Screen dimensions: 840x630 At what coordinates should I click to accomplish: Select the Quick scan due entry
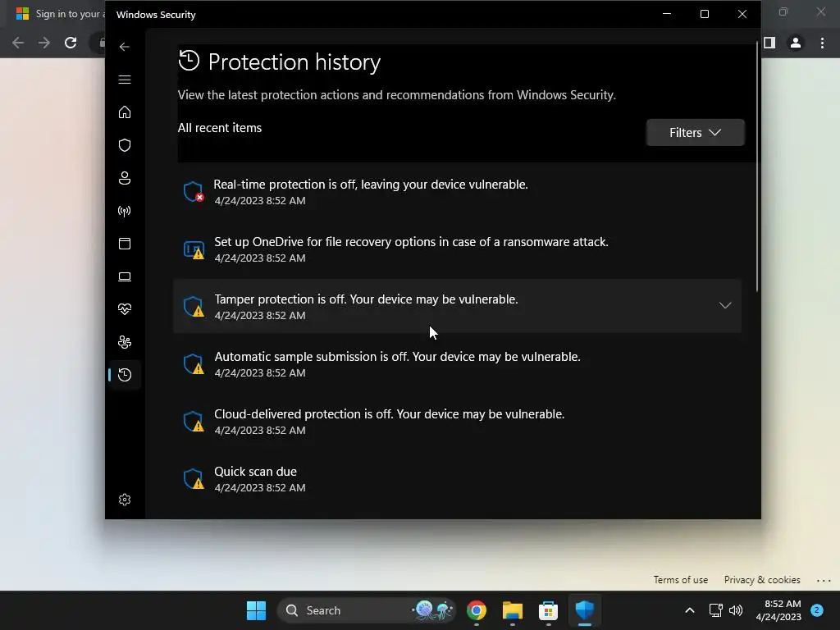458,478
